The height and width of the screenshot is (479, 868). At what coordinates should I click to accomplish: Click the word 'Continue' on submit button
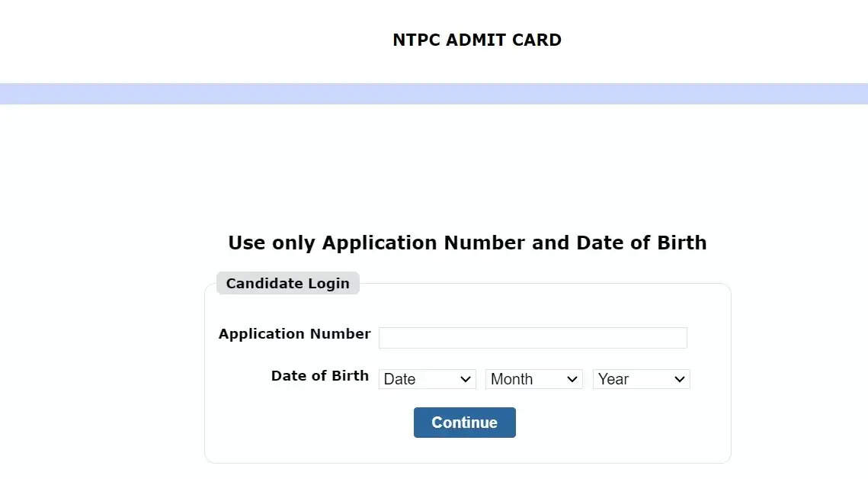tap(464, 423)
